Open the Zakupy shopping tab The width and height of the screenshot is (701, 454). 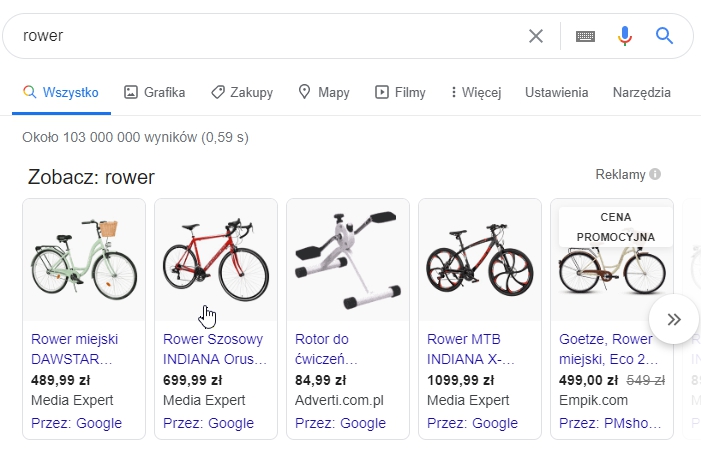[x=242, y=93]
